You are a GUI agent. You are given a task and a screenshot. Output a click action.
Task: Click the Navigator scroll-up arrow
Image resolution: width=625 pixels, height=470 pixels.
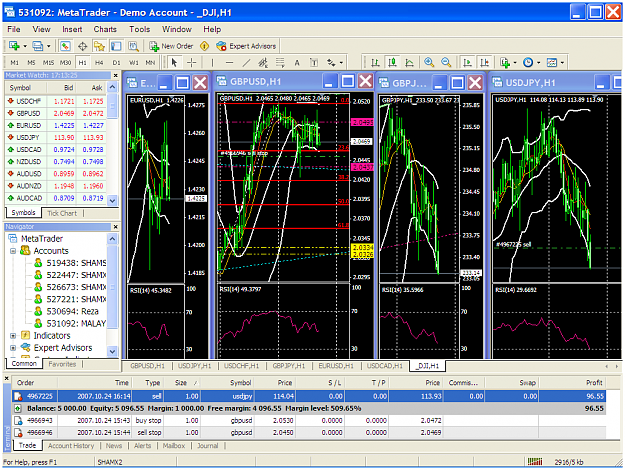[x=113, y=239]
